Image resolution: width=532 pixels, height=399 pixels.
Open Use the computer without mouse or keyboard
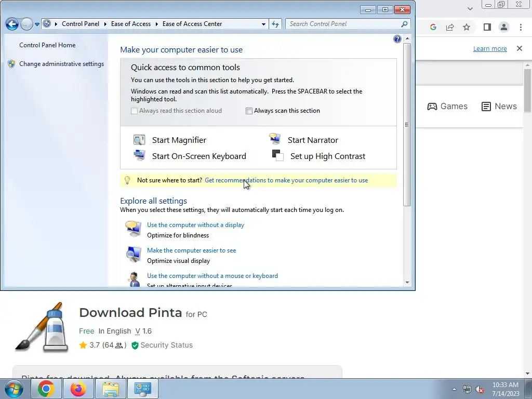[x=212, y=276]
